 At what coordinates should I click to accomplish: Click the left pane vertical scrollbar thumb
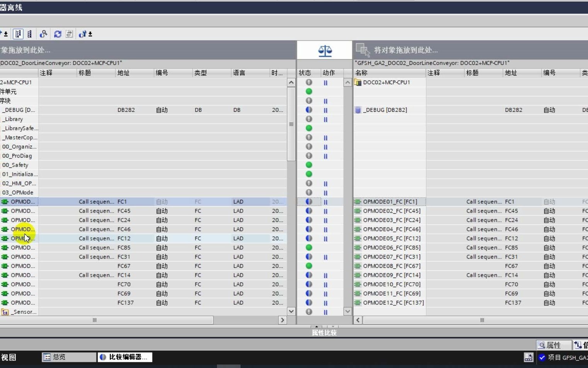click(x=291, y=124)
